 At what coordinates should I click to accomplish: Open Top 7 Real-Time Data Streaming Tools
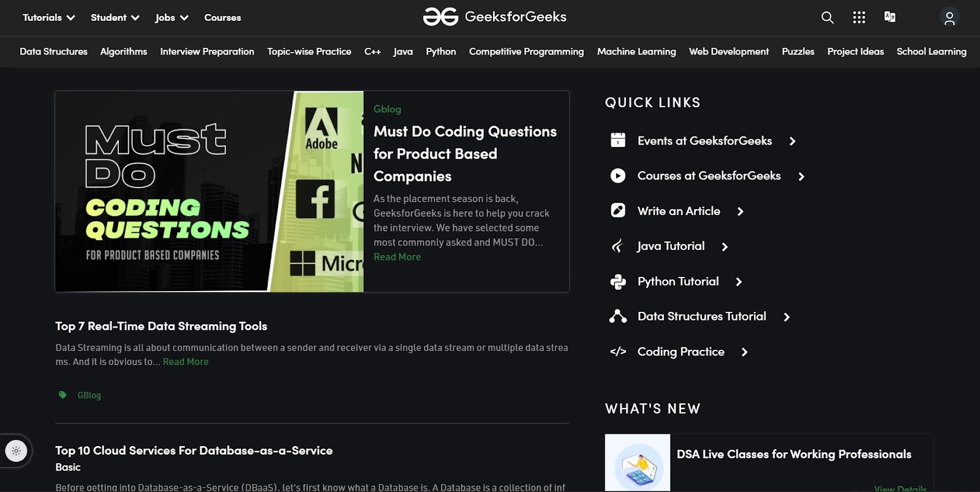(x=161, y=326)
